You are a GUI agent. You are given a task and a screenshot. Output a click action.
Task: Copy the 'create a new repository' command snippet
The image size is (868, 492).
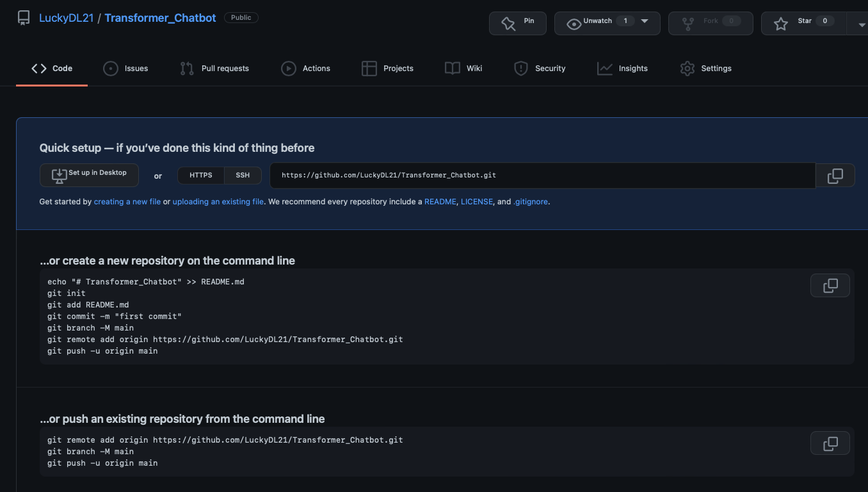[x=830, y=285]
